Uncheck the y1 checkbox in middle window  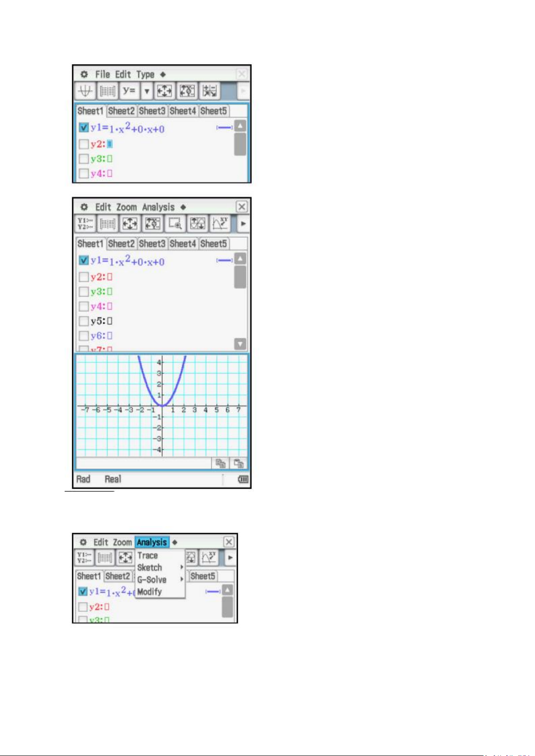pyautogui.click(x=83, y=260)
